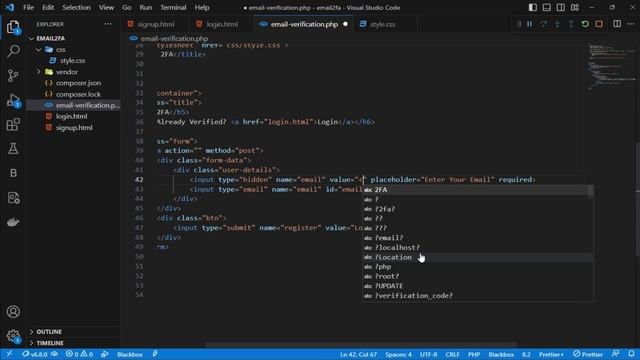Change indentation via Spaces: 4
The height and width of the screenshot is (360, 640).
click(x=398, y=354)
